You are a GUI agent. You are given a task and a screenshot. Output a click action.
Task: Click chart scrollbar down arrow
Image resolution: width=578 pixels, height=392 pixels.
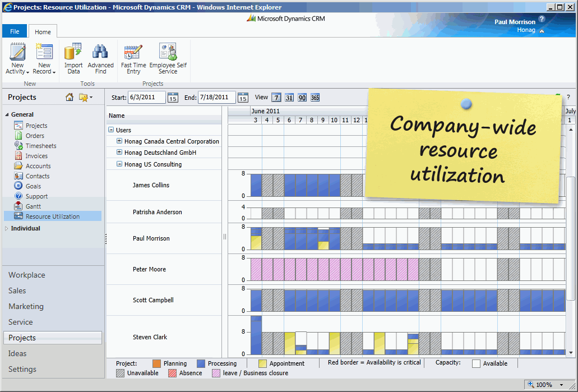(571, 353)
